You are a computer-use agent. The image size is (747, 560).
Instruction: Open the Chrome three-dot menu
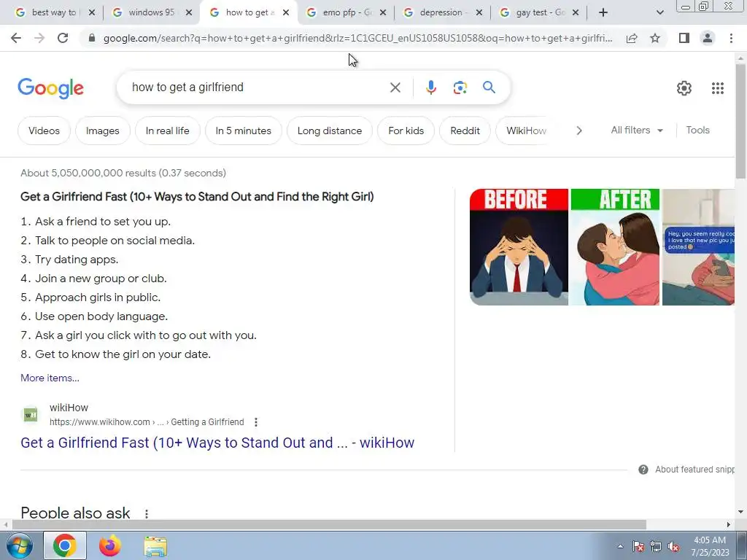tap(731, 38)
